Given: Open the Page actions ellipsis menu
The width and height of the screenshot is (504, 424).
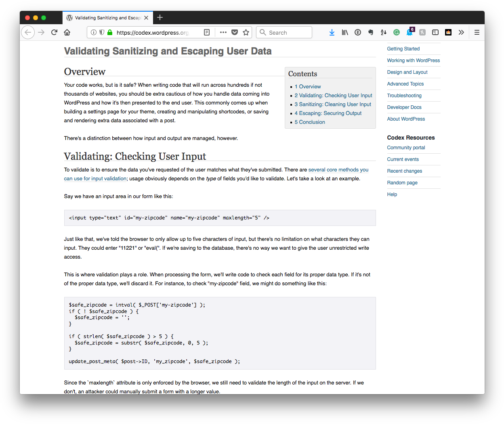Looking at the screenshot, I should coord(223,32).
